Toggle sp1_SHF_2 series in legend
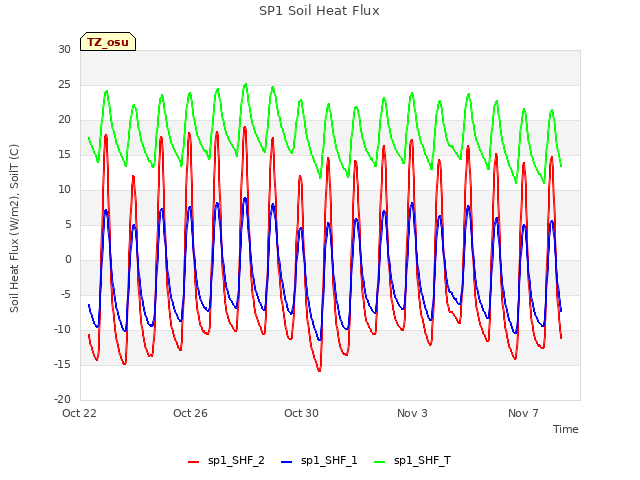 click(226, 461)
